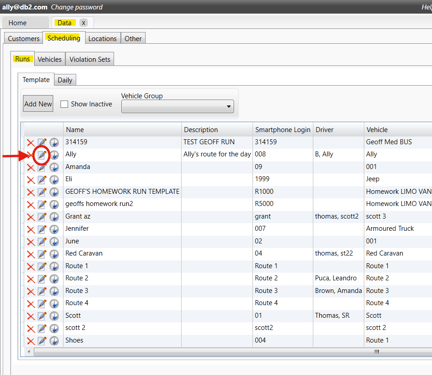The width and height of the screenshot is (432, 375).
Task: Click the 'Thomas, SR' driver cell
Action: (339, 315)
